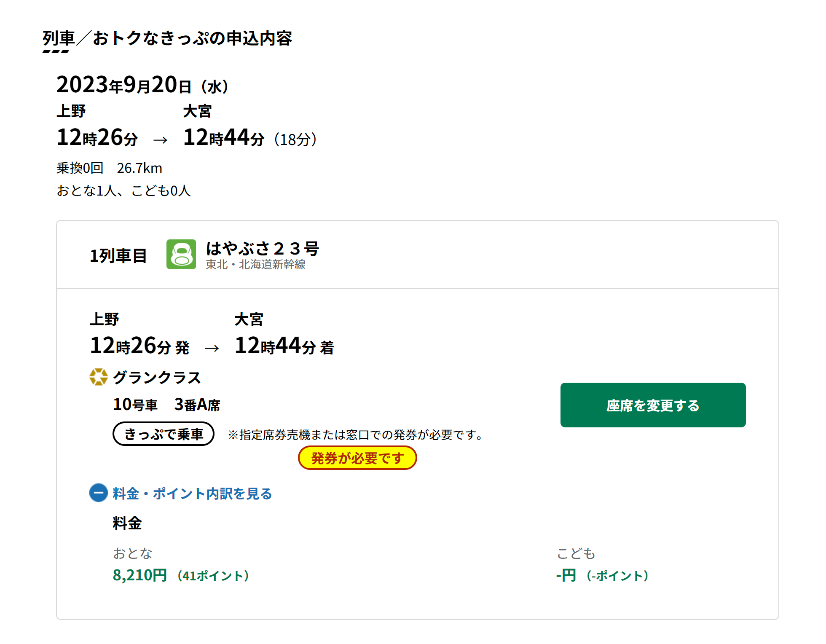Click the グランクラス seat class text
Screen dimensions: 826x644
(x=157, y=378)
